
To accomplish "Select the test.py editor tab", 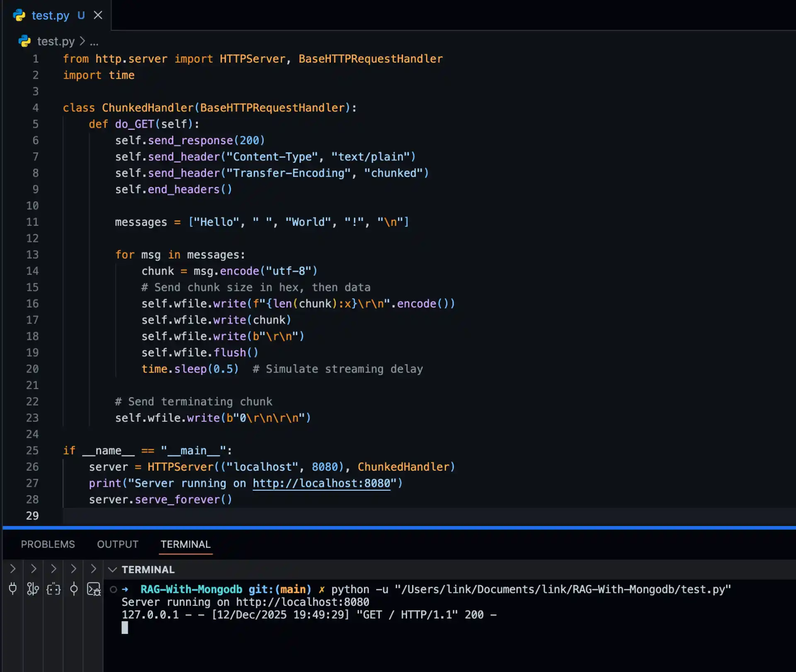I will click(51, 15).
